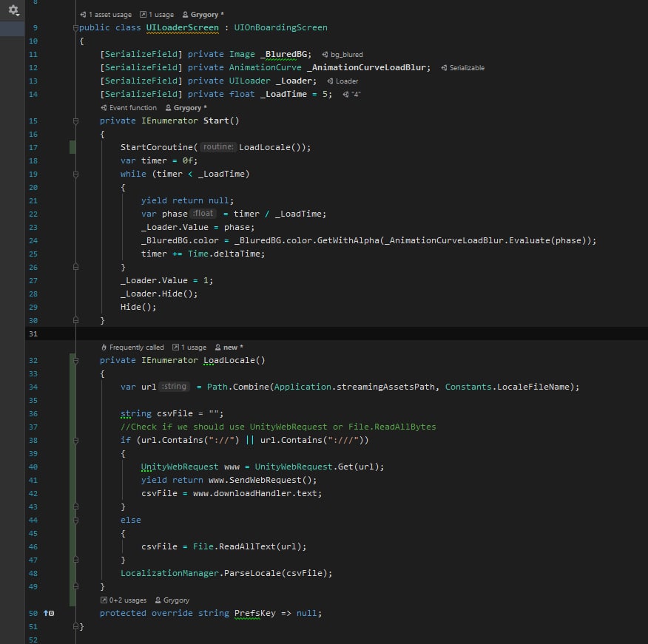The width and height of the screenshot is (648, 644).
Task: Click the class fold end marker on line 51
Action: pyautogui.click(x=75, y=626)
